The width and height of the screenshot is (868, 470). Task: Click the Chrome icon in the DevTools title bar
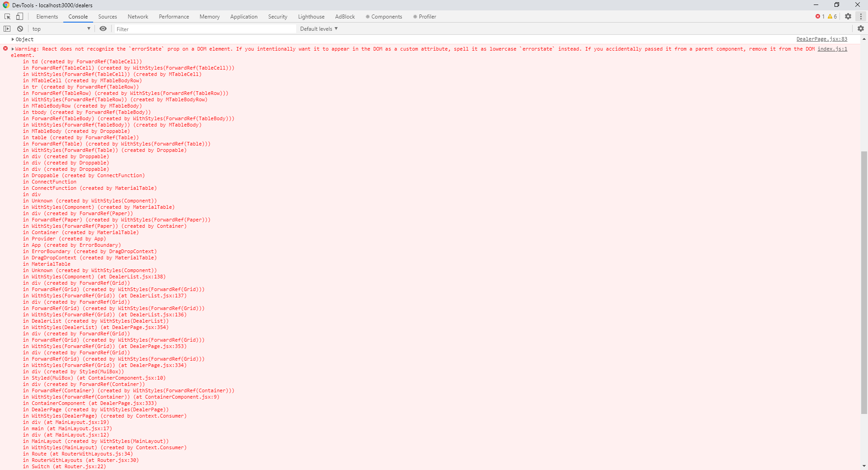(6, 5)
